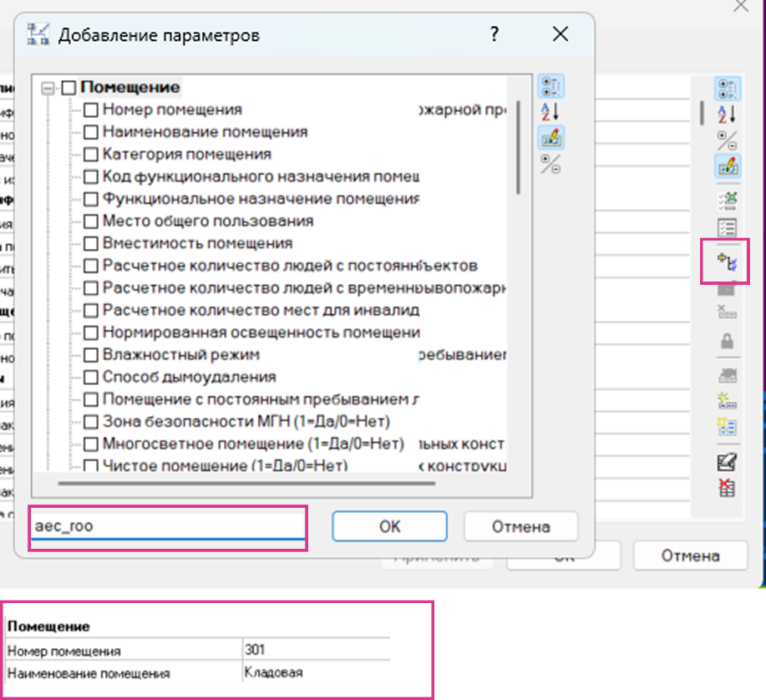Click Наименование помещения row in bottom table

(x=198, y=672)
